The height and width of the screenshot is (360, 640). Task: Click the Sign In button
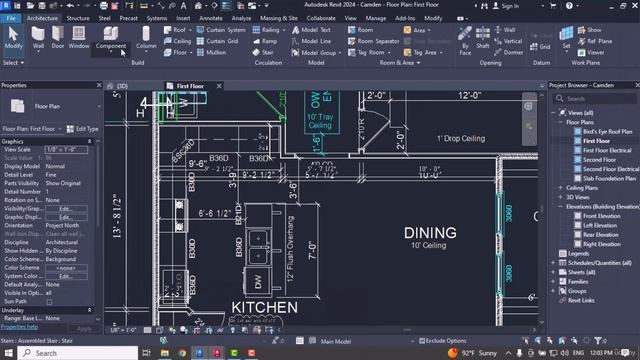click(506, 6)
